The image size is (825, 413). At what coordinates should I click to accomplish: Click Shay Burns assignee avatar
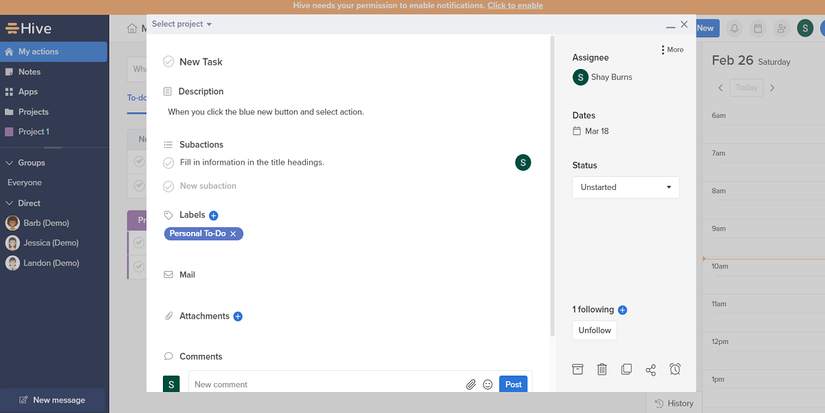[x=580, y=77]
